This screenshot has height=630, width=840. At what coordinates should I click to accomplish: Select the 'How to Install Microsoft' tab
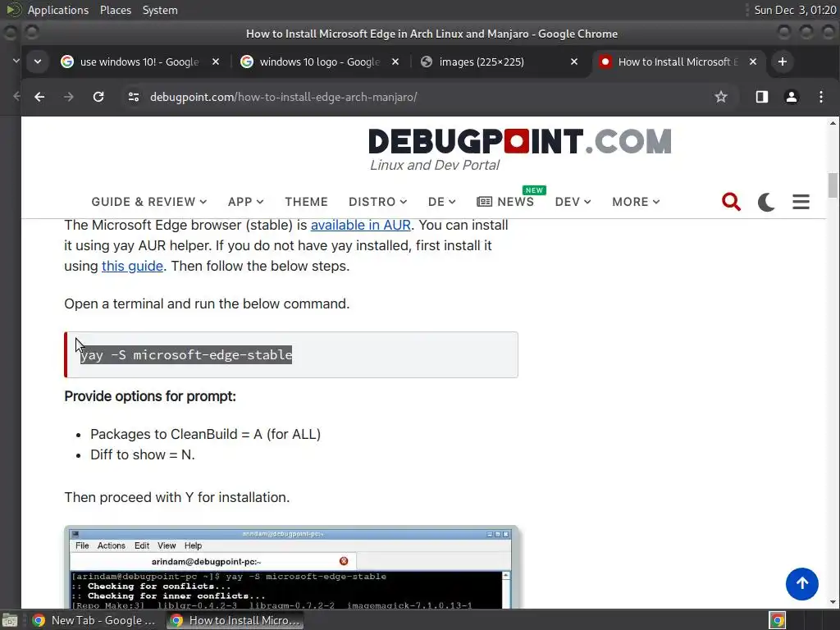pyautogui.click(x=677, y=62)
